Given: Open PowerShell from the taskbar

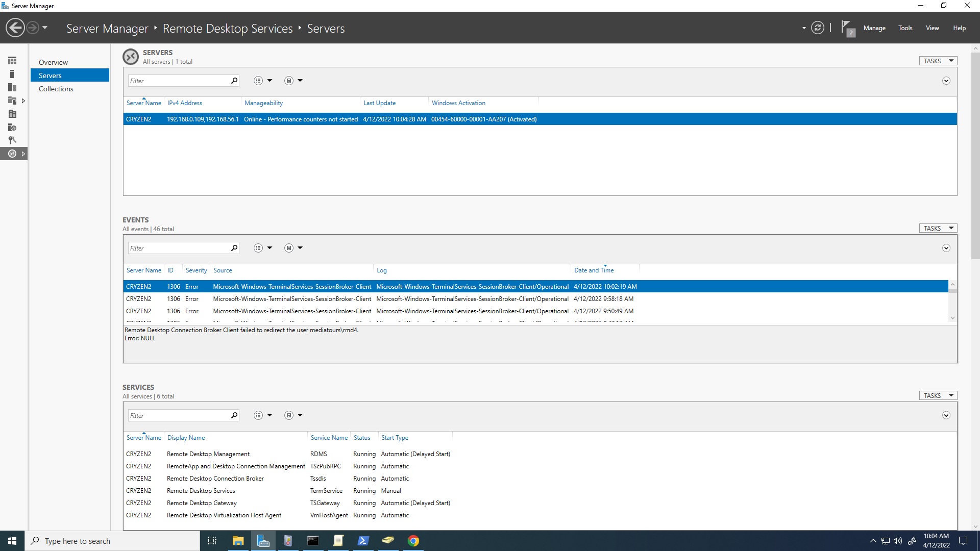Looking at the screenshot, I should 363,541.
